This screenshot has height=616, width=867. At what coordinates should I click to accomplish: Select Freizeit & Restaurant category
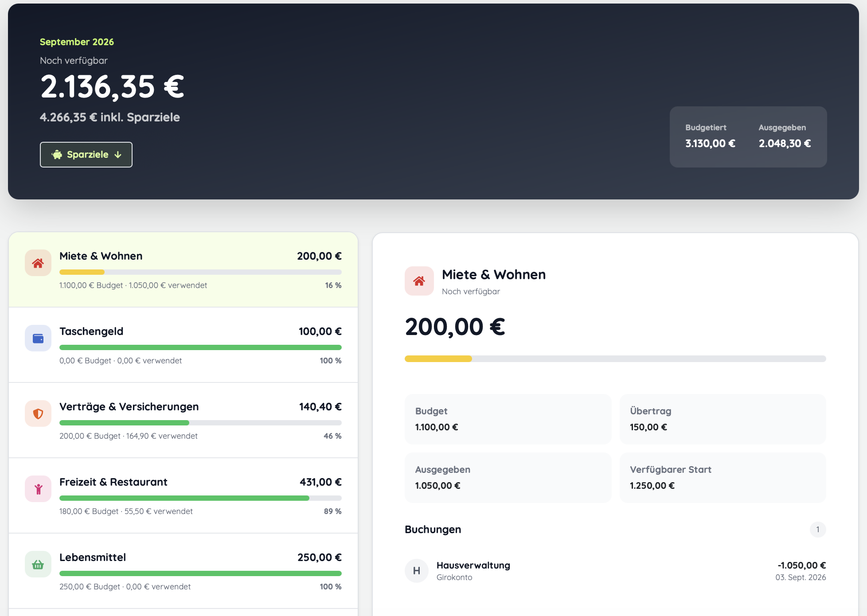click(x=183, y=495)
